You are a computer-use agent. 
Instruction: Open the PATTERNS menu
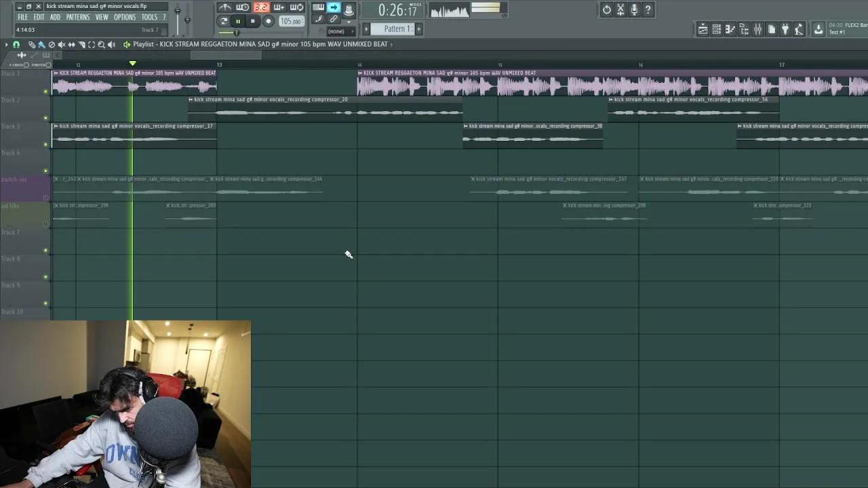point(77,17)
